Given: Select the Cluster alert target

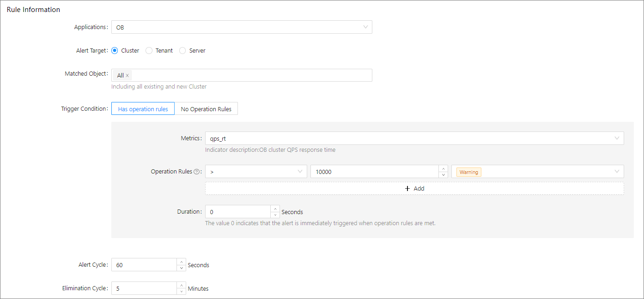Looking at the screenshot, I should [x=115, y=51].
